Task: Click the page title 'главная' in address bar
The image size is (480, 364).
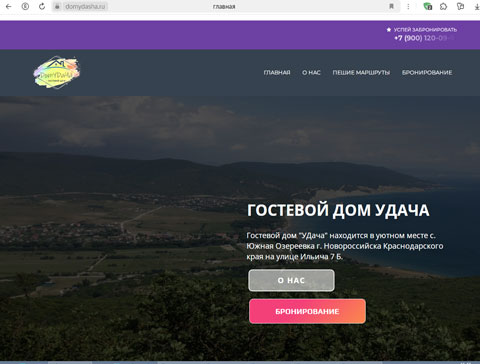Action: [x=224, y=6]
